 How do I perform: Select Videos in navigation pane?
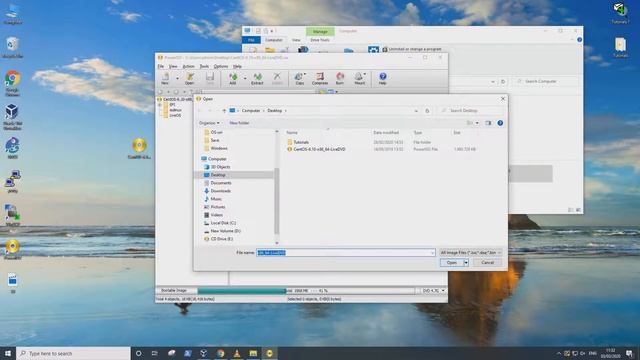(216, 215)
